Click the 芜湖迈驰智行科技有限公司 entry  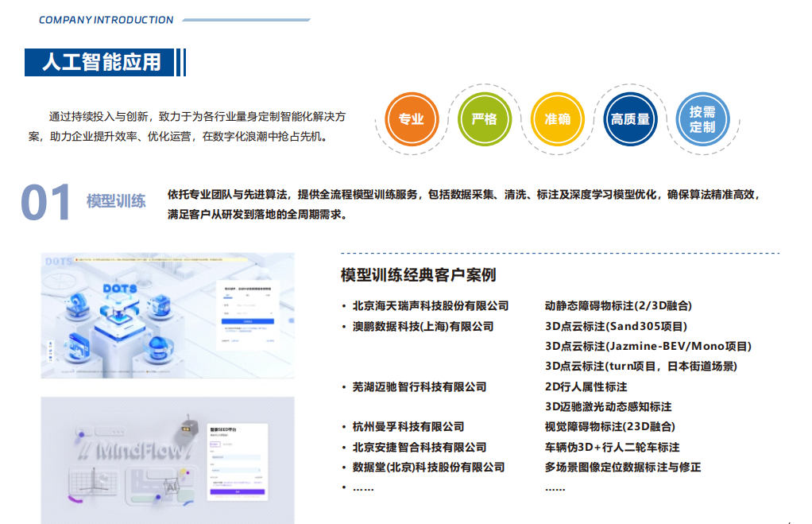pyautogui.click(x=420, y=386)
